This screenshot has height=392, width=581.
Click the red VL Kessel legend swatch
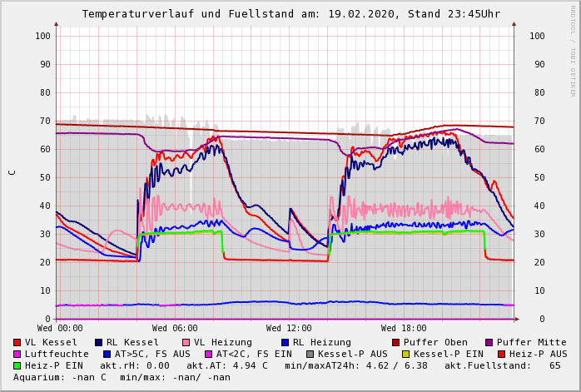pyautogui.click(x=17, y=342)
